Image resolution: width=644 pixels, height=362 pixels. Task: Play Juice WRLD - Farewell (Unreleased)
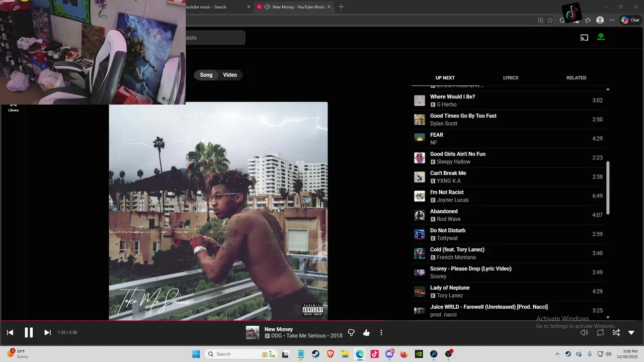coord(508,311)
